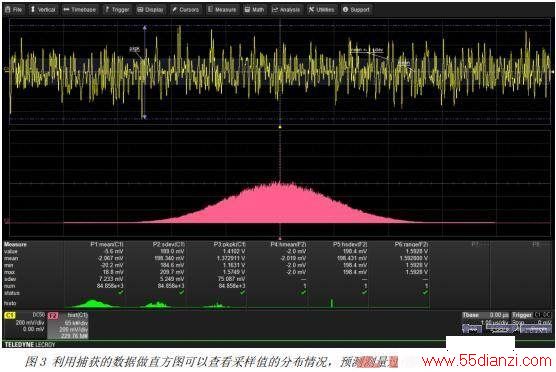Open the Trigger menu

tap(117, 10)
